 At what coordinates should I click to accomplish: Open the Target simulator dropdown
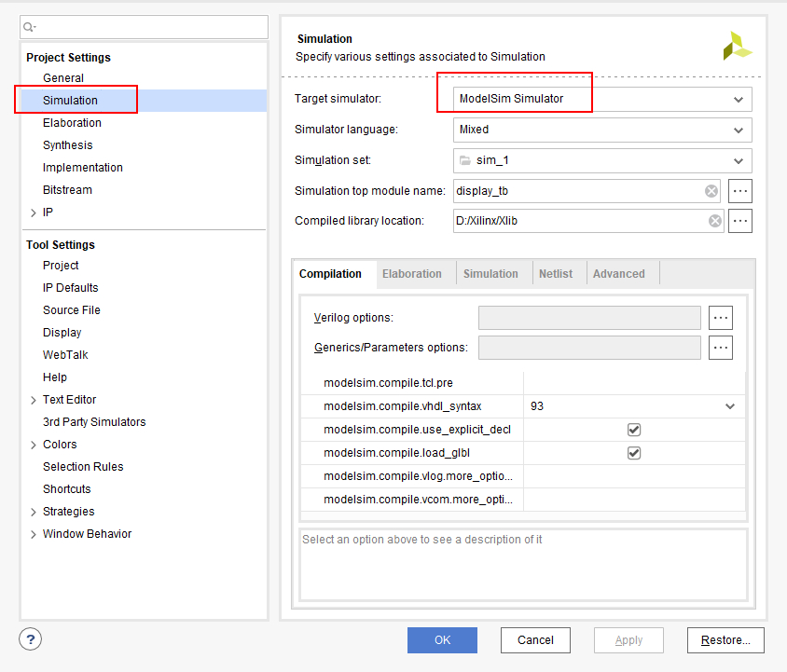pos(738,100)
